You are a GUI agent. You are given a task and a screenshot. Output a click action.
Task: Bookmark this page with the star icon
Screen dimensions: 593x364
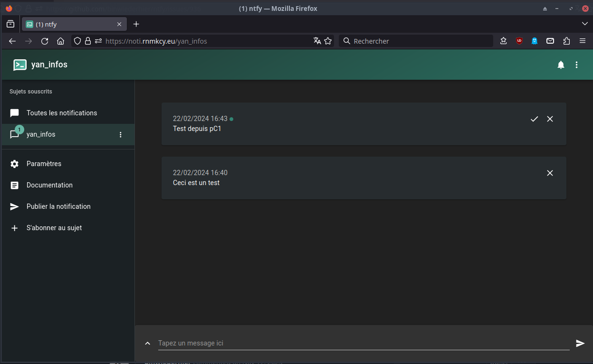click(x=328, y=41)
